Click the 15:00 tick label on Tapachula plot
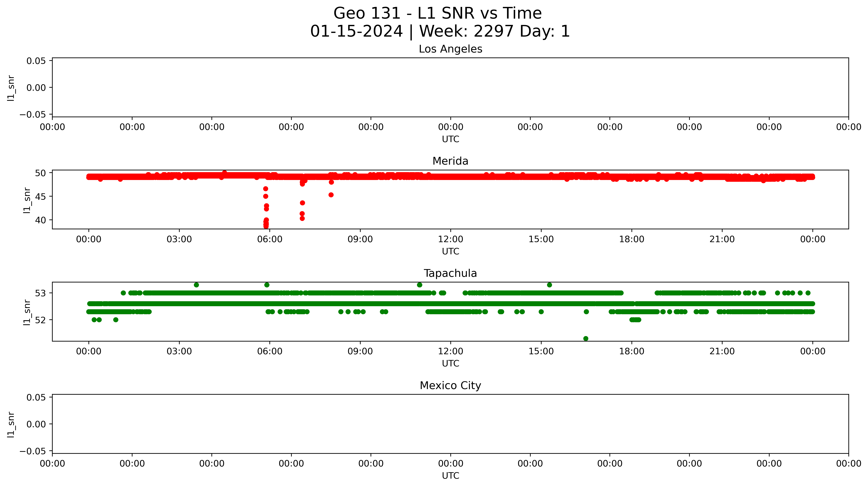 pos(541,351)
